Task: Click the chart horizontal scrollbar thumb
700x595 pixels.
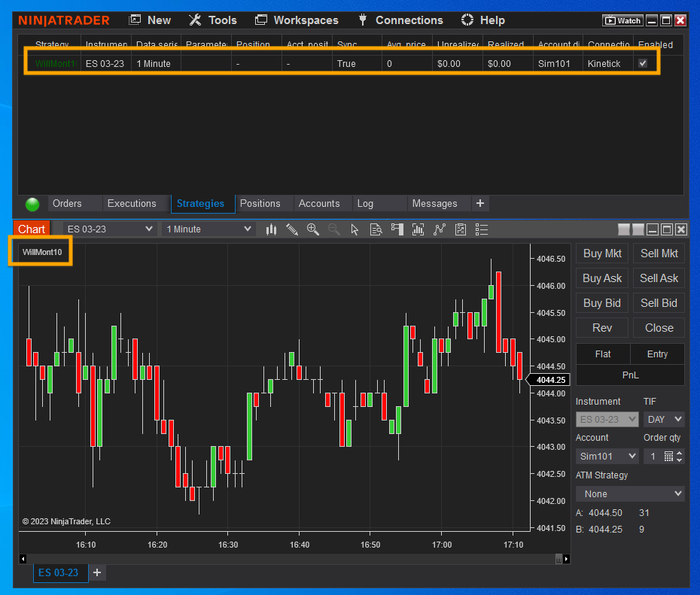Action: click(x=558, y=559)
